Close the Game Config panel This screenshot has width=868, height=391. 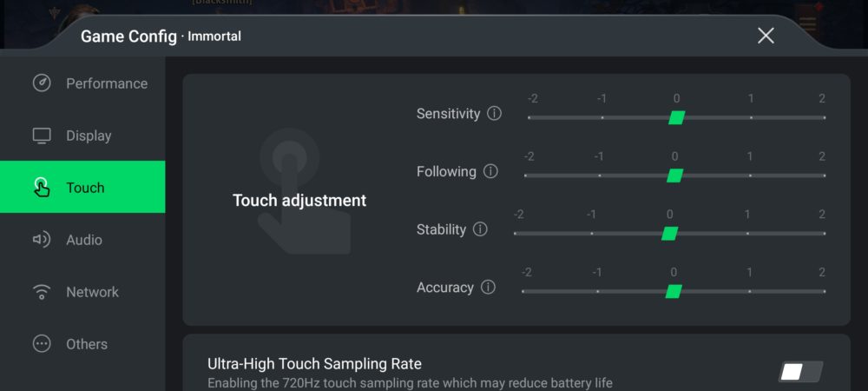coord(766,36)
